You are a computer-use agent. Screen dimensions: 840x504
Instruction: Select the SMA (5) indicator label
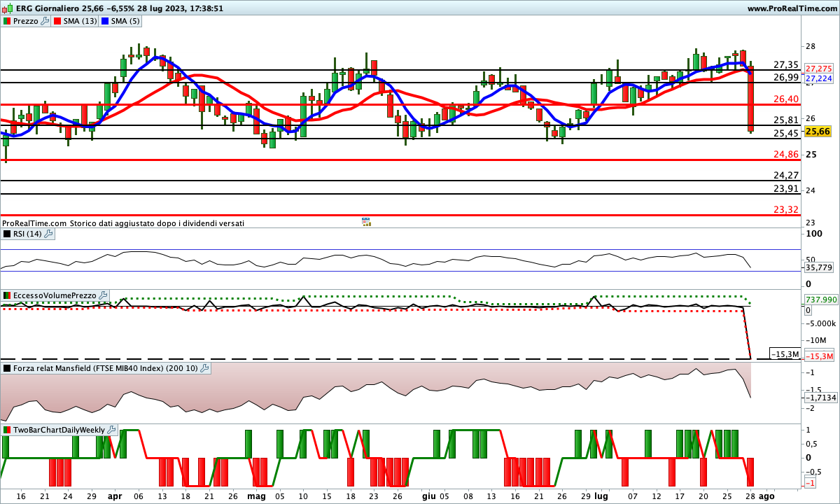coord(126,21)
